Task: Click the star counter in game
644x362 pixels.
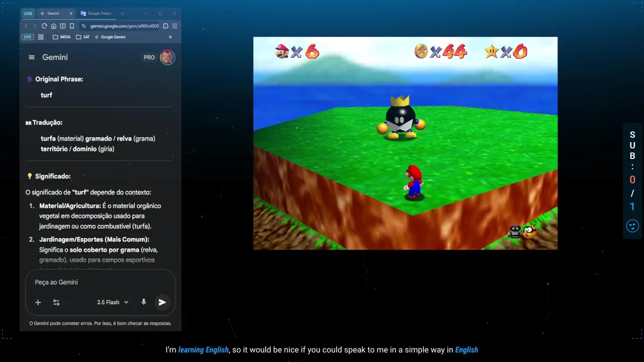Action: pos(506,51)
